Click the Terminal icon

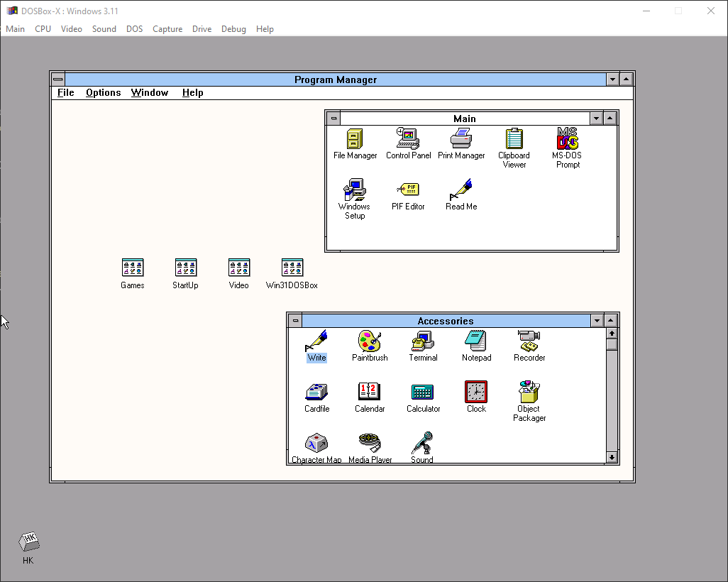pyautogui.click(x=423, y=341)
